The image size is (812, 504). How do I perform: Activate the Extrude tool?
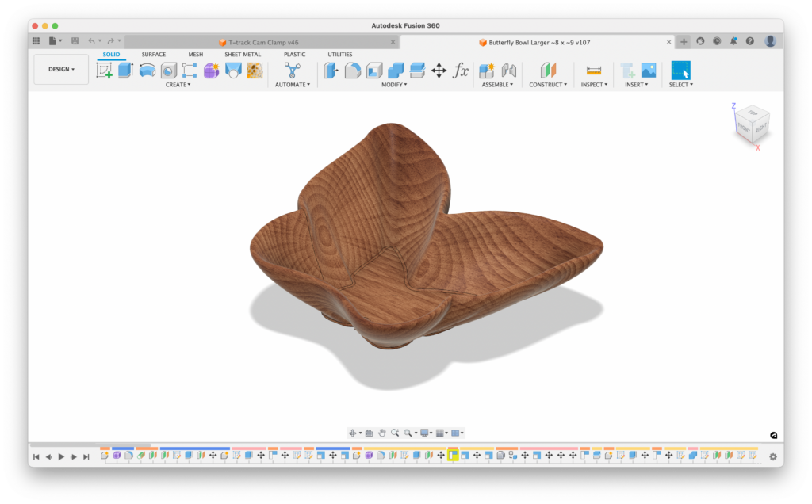click(x=125, y=71)
